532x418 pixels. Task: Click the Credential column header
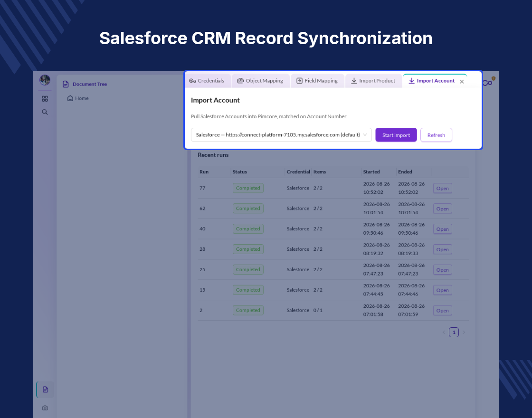click(x=298, y=171)
